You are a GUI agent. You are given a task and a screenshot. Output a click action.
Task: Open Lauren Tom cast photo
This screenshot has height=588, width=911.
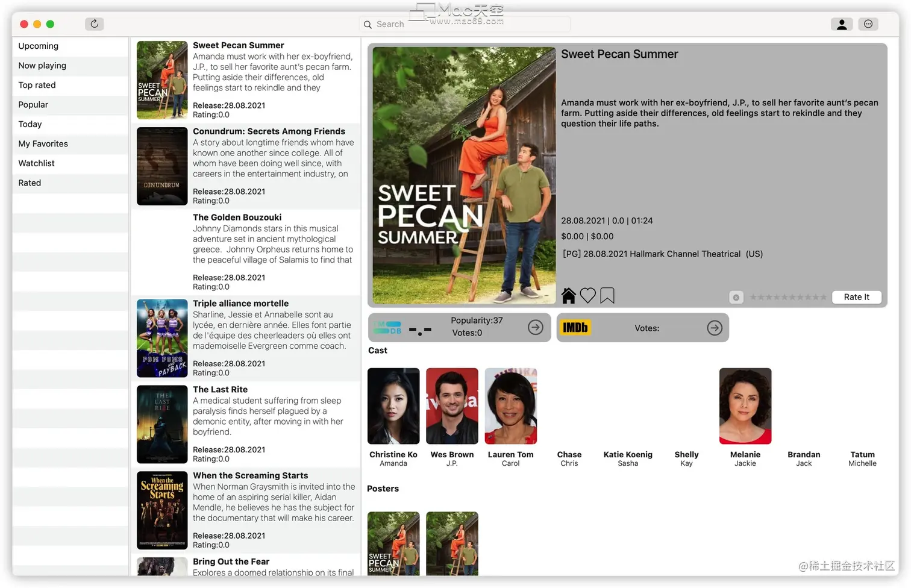pos(511,406)
